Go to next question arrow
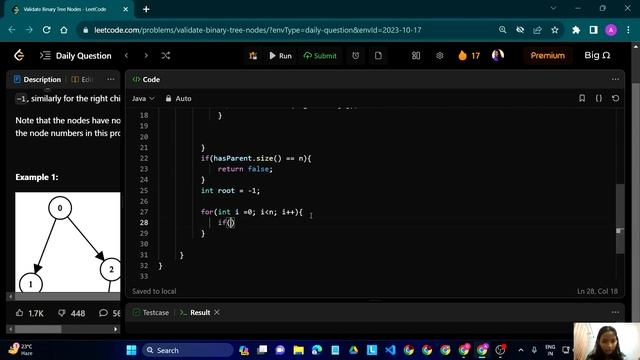640x360 pixels. 146,55
